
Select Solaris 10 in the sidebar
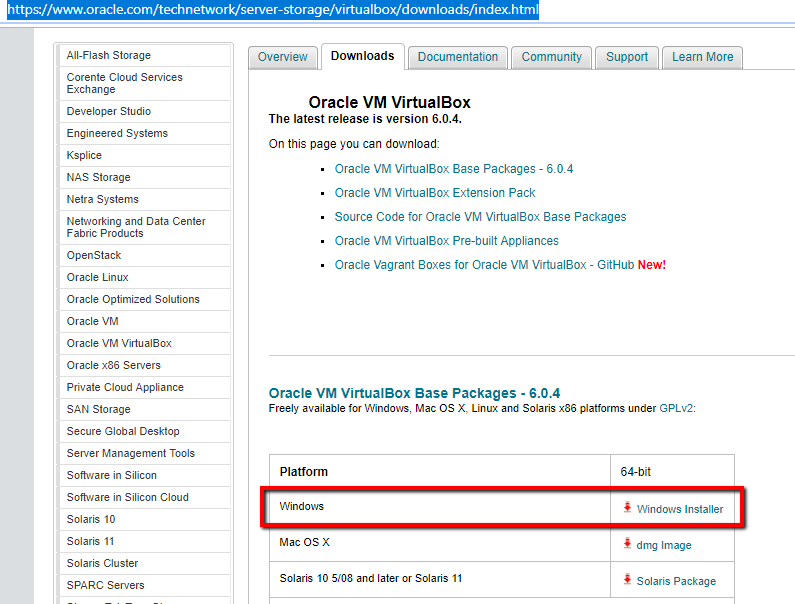(x=145, y=519)
